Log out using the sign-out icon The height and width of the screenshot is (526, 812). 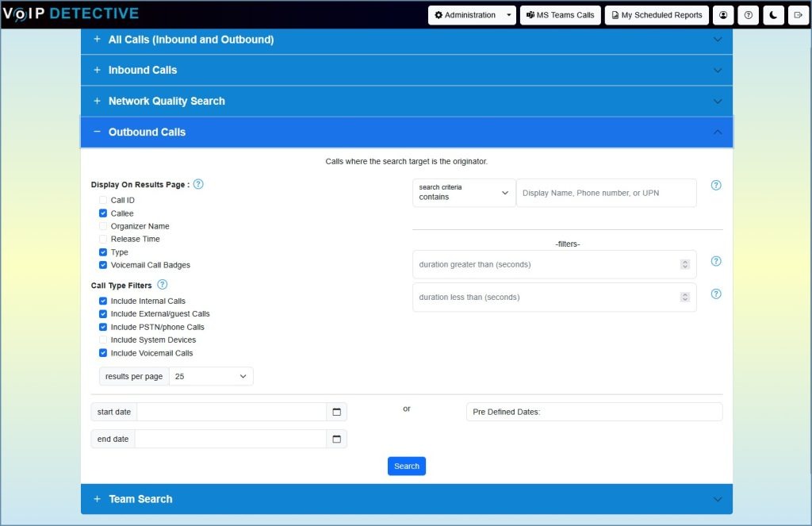pos(799,14)
